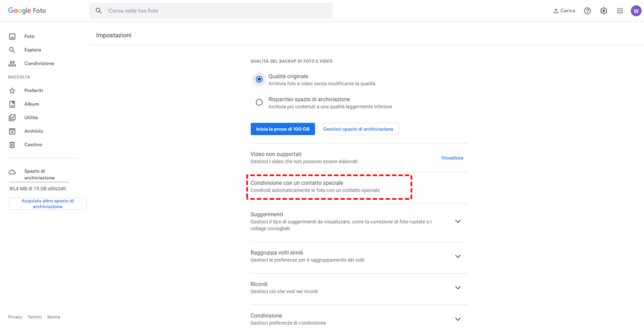Click the account avatar W
Viewport: 644px width, 328px height.
pos(635,11)
